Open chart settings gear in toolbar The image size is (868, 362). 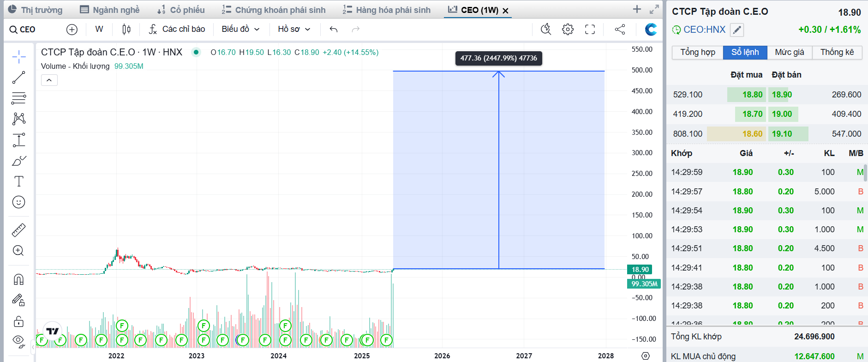(568, 30)
